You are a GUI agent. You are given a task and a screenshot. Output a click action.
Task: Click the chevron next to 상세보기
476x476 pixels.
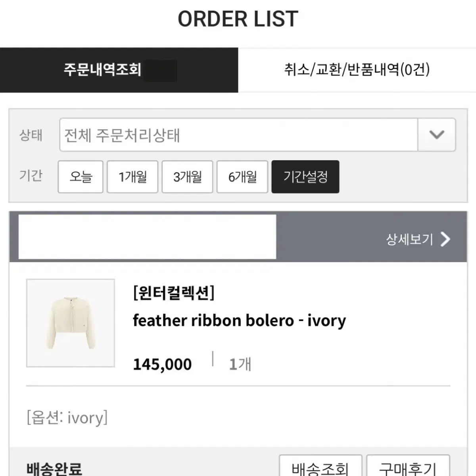pyautogui.click(x=445, y=239)
